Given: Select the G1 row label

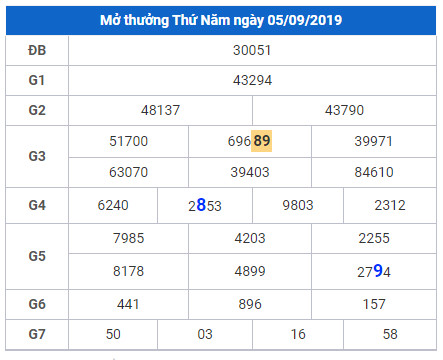Looking at the screenshot, I should coord(37,81).
